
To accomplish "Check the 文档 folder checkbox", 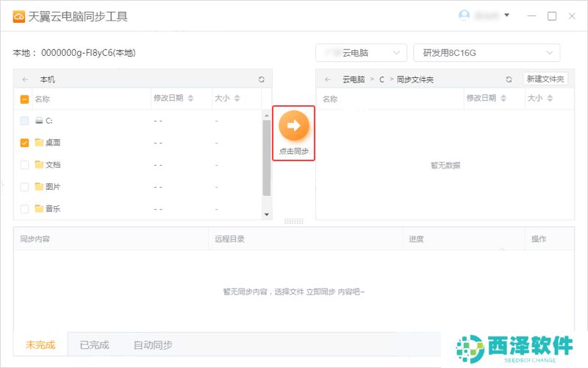I will (x=24, y=165).
